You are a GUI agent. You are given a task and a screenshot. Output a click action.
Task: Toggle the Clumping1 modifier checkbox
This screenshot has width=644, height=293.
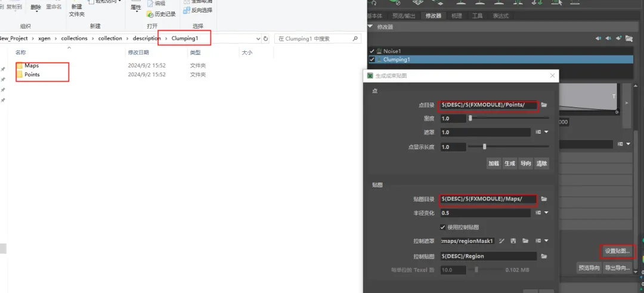coord(372,60)
